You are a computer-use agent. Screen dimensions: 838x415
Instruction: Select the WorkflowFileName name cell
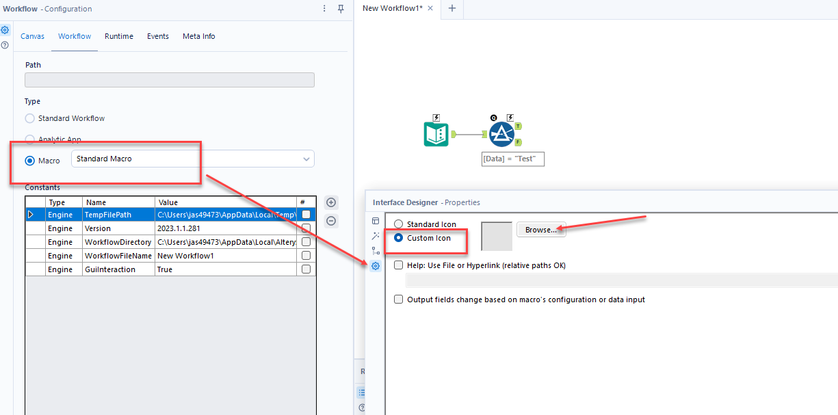click(x=119, y=256)
